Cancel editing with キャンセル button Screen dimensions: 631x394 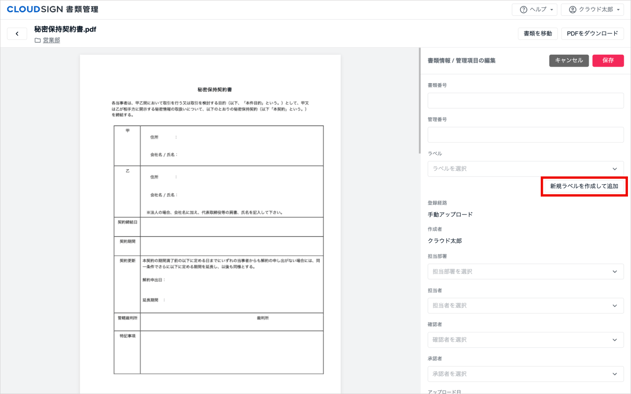pos(569,60)
